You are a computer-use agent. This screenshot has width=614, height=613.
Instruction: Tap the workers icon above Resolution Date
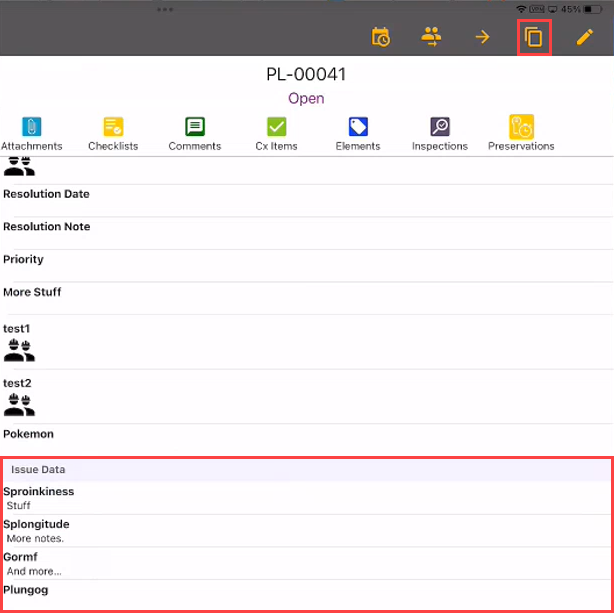click(19, 166)
